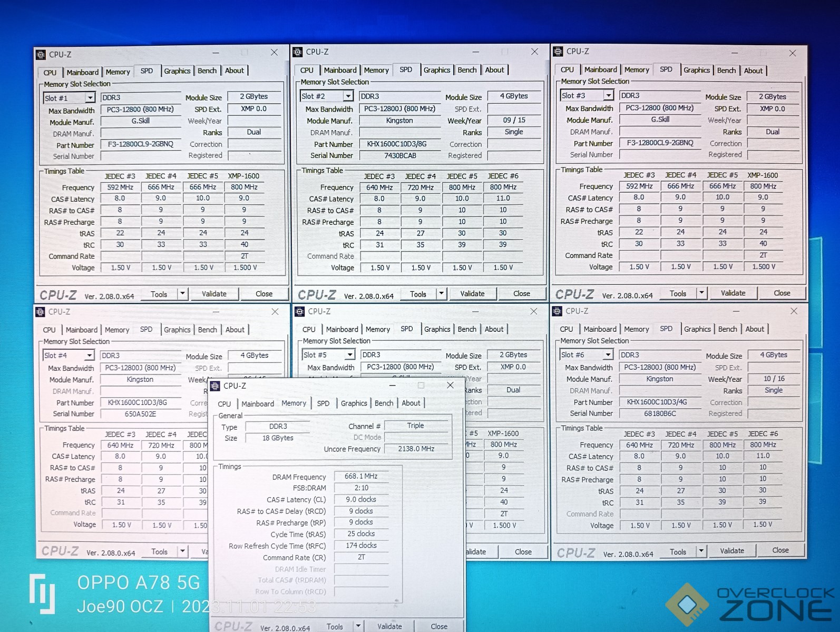Click Serial Number 7430BCAB in Slot #2

[400, 156]
